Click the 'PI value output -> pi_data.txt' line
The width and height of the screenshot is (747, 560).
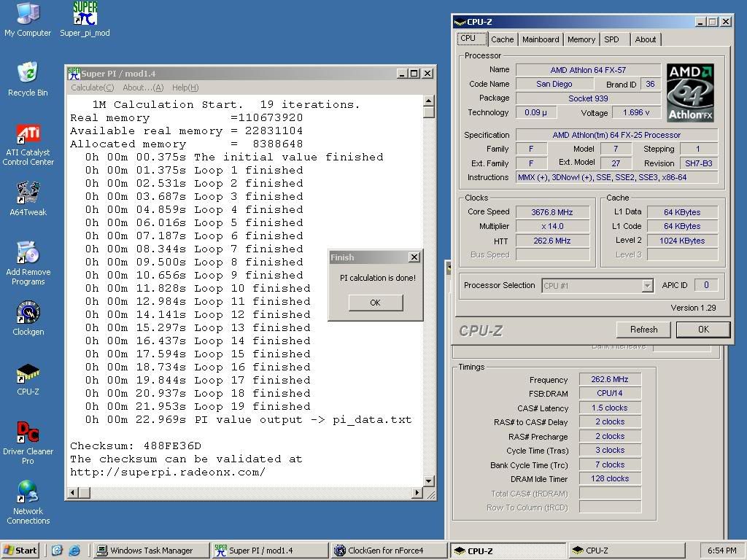point(248,420)
